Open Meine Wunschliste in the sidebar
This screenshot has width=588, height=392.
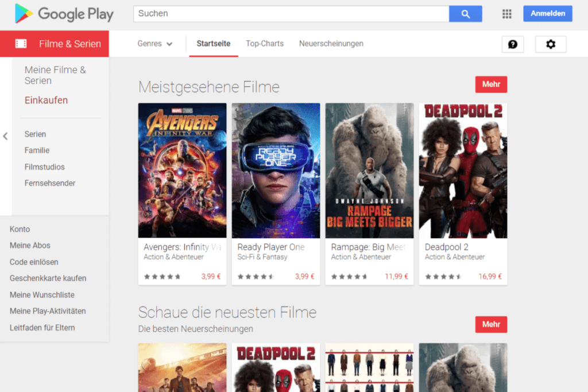[x=42, y=295]
